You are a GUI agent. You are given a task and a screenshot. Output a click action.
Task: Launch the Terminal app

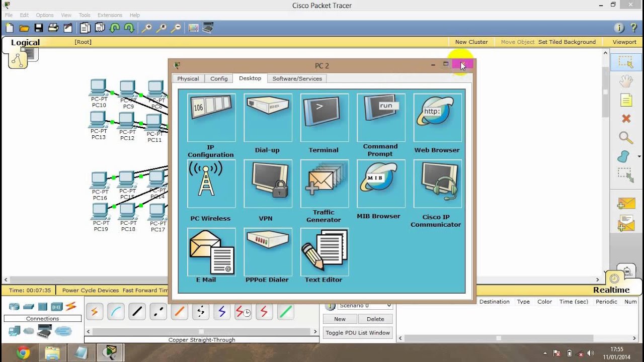point(325,118)
